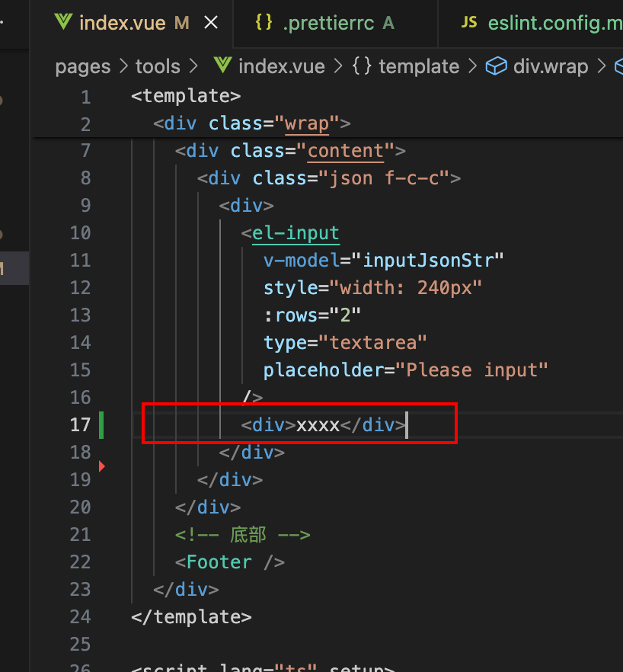Click the JS icon on eslint.config tab

pyautogui.click(x=469, y=22)
